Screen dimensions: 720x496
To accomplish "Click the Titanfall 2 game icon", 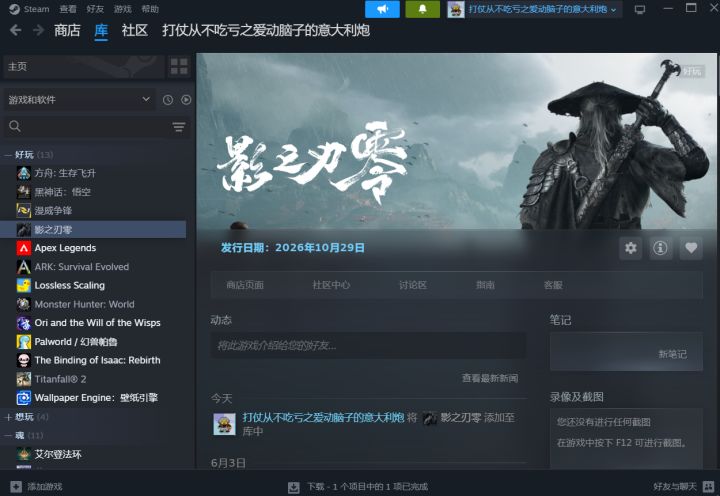I will pyautogui.click(x=23, y=379).
